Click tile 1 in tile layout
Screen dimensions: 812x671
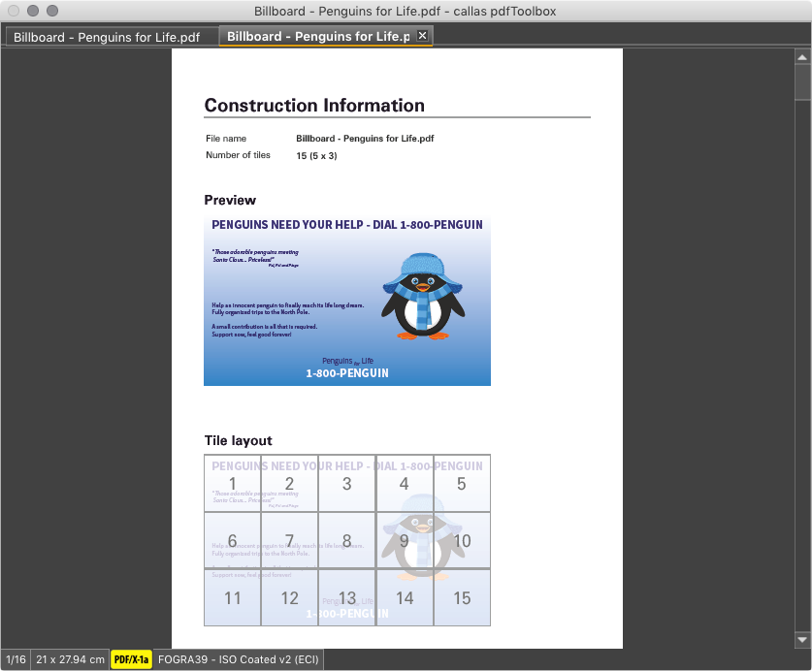233,484
